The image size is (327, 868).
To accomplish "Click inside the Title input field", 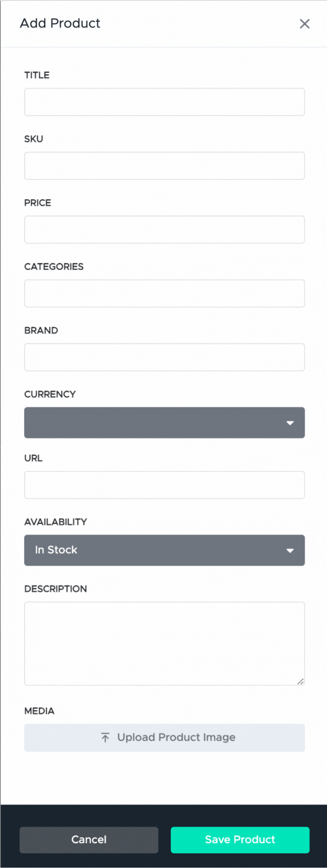I will point(164,102).
